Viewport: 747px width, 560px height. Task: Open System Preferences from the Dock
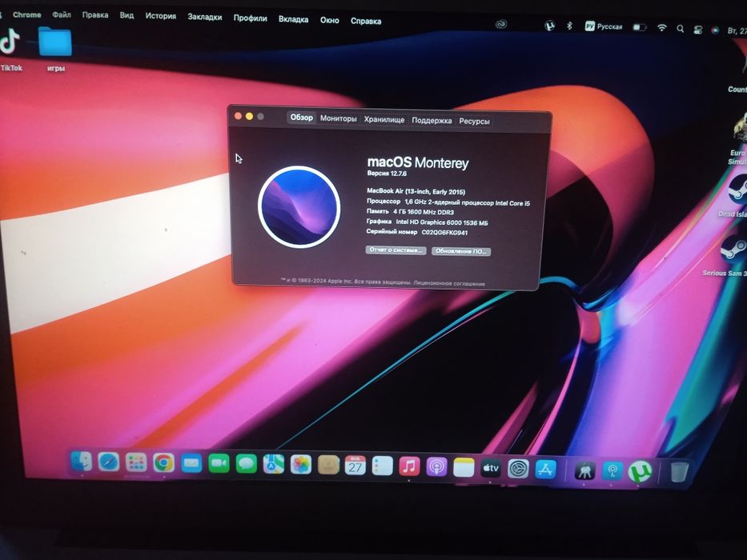click(518, 469)
